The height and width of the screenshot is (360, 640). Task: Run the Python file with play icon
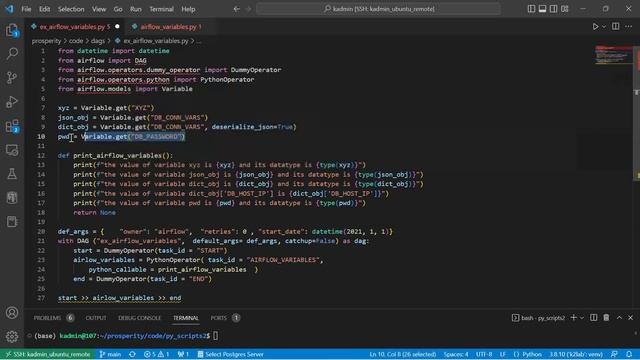595,27
